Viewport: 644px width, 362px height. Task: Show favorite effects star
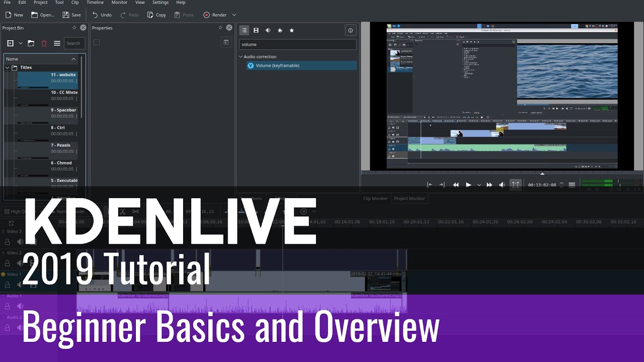pyautogui.click(x=291, y=30)
